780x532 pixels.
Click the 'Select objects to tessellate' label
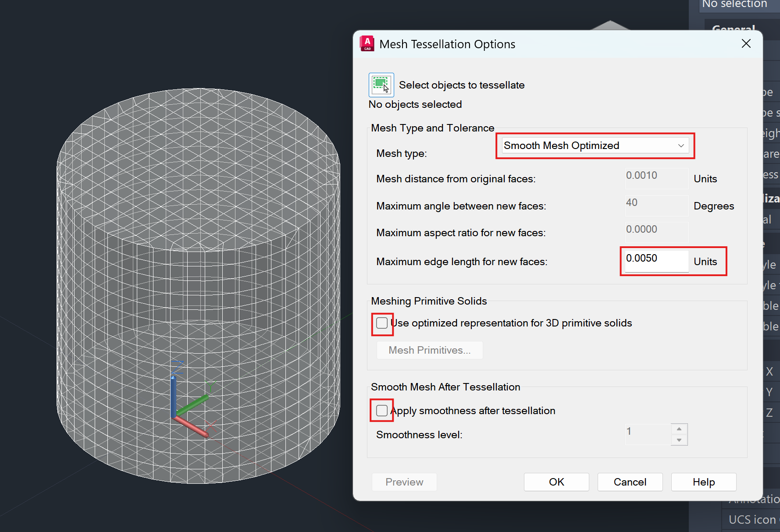point(462,85)
